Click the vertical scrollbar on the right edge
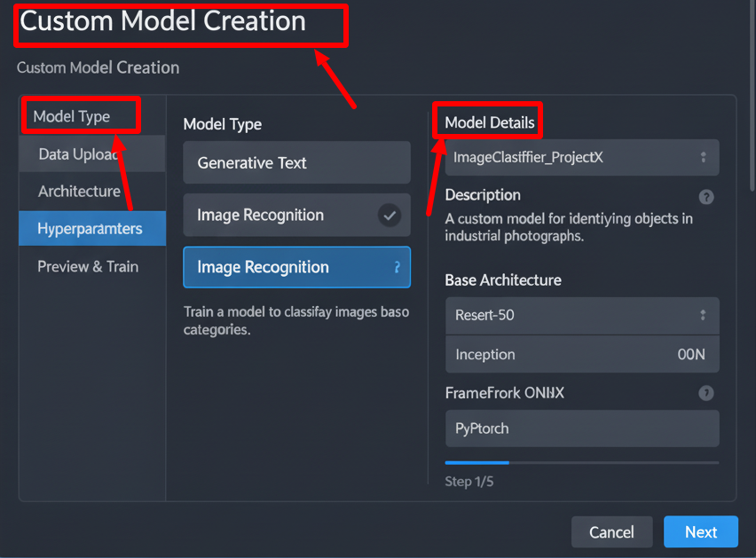Screen dimensions: 756x558 (752, 98)
